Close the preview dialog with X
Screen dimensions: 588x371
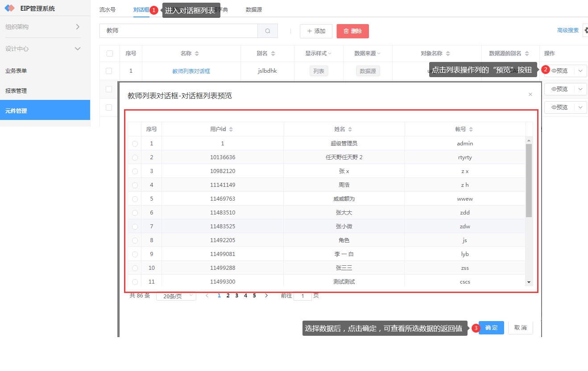pyautogui.click(x=530, y=95)
